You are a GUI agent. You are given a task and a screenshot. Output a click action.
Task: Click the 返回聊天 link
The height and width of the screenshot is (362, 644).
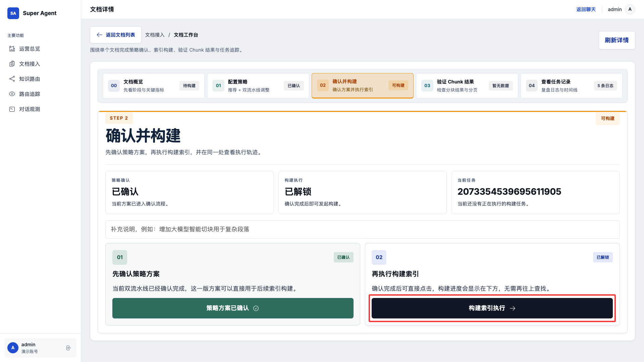tap(586, 9)
